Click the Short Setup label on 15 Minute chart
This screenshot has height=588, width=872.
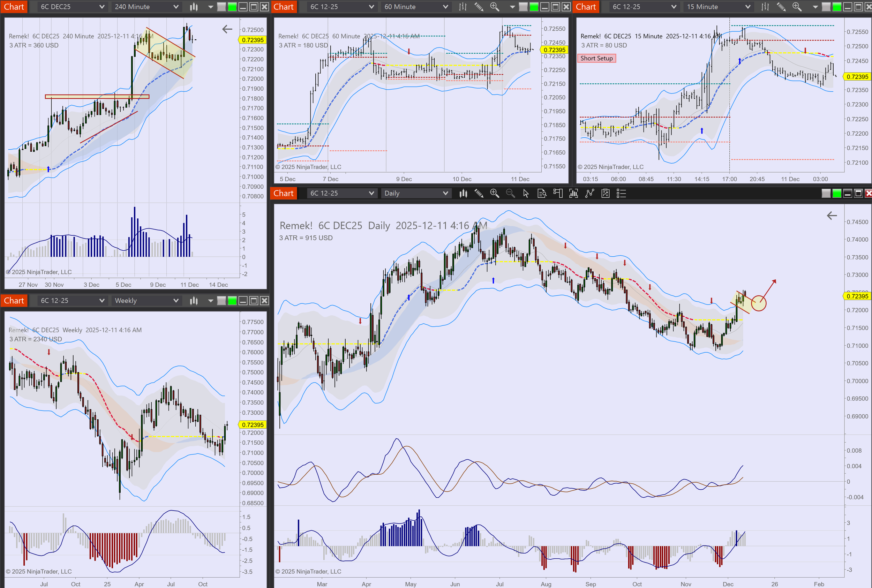pos(596,58)
